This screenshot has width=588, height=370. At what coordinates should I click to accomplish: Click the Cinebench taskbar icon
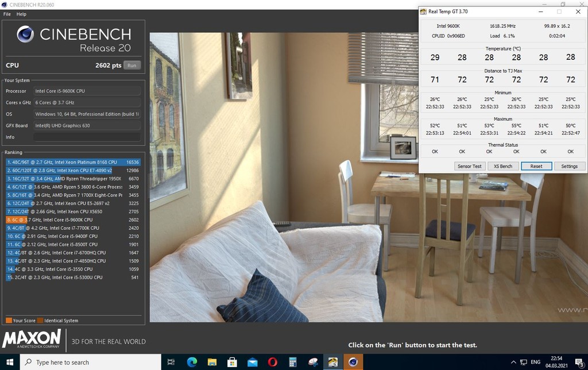tap(353, 362)
